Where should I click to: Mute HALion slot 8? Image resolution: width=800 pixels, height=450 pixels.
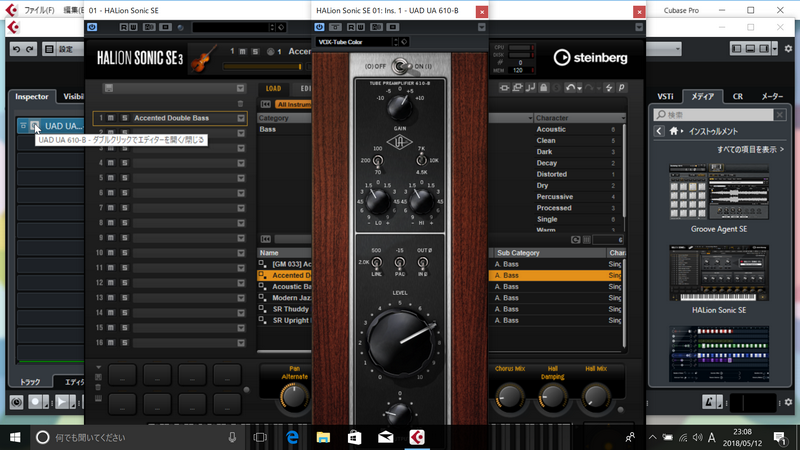tap(111, 223)
